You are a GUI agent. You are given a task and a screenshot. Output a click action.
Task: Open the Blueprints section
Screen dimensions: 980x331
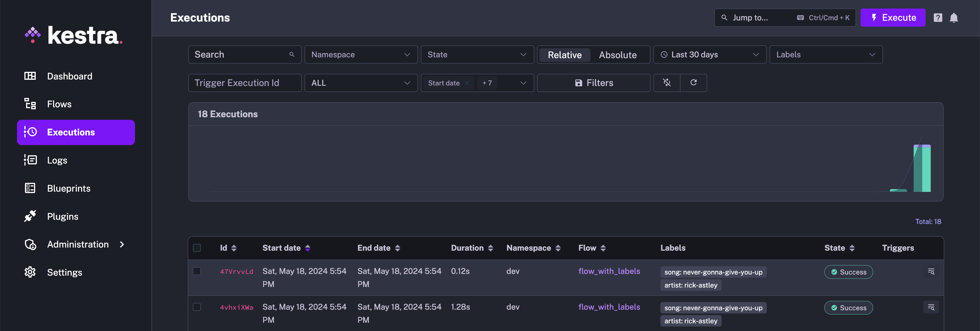point(69,188)
